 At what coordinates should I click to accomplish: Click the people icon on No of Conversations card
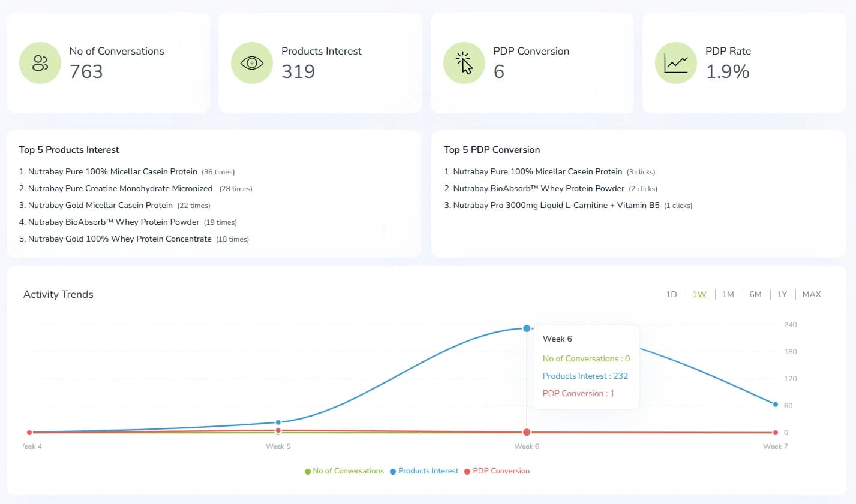40,62
